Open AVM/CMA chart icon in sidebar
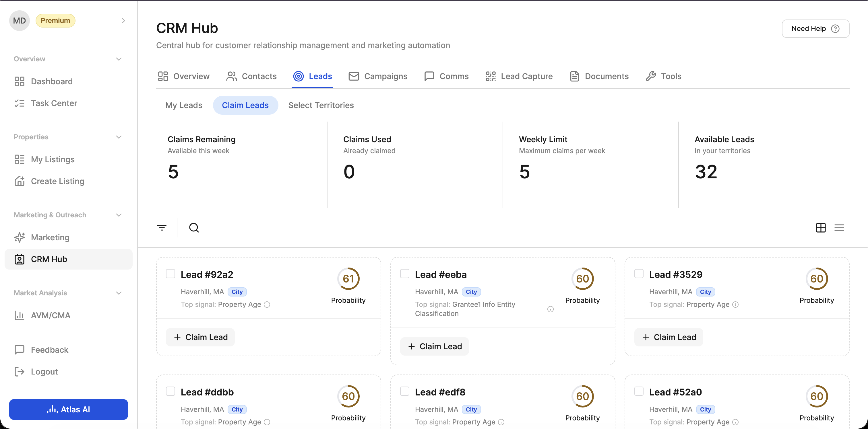Screen dimensions: 868x429 [x=20, y=315]
